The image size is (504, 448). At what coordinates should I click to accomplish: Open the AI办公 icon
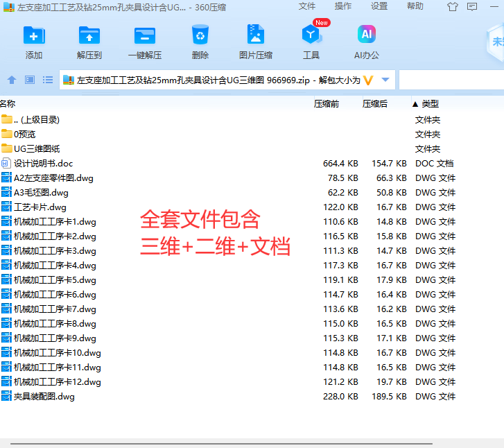[x=367, y=34]
